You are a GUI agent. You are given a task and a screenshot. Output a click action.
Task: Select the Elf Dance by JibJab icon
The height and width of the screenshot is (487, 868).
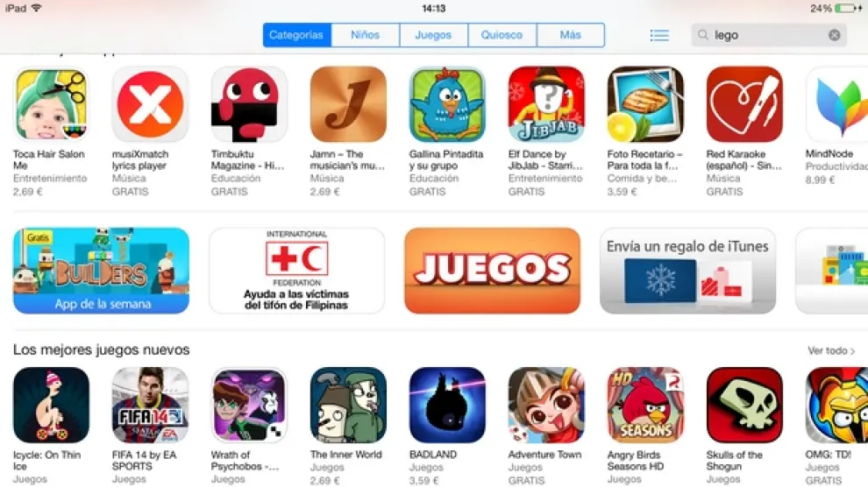coord(546,104)
